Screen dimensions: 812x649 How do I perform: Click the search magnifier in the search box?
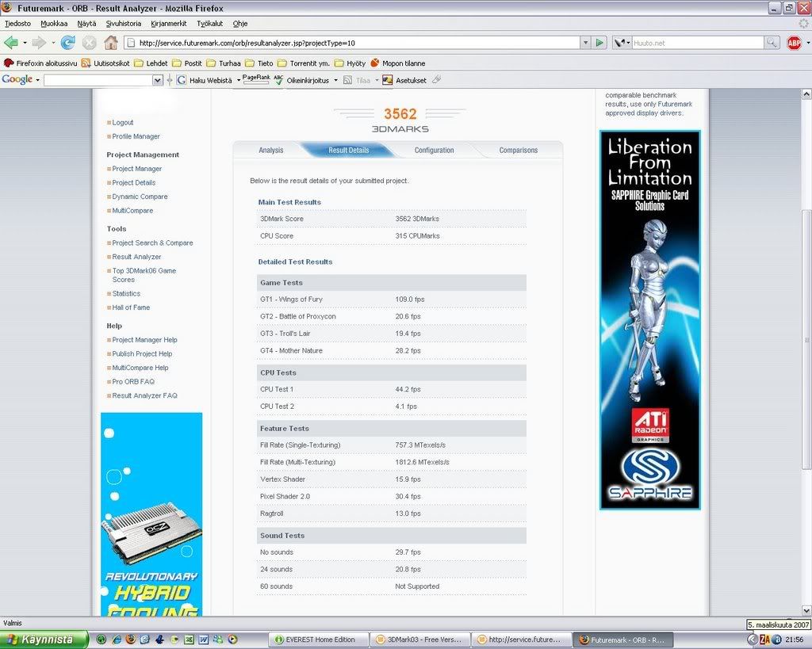[772, 43]
